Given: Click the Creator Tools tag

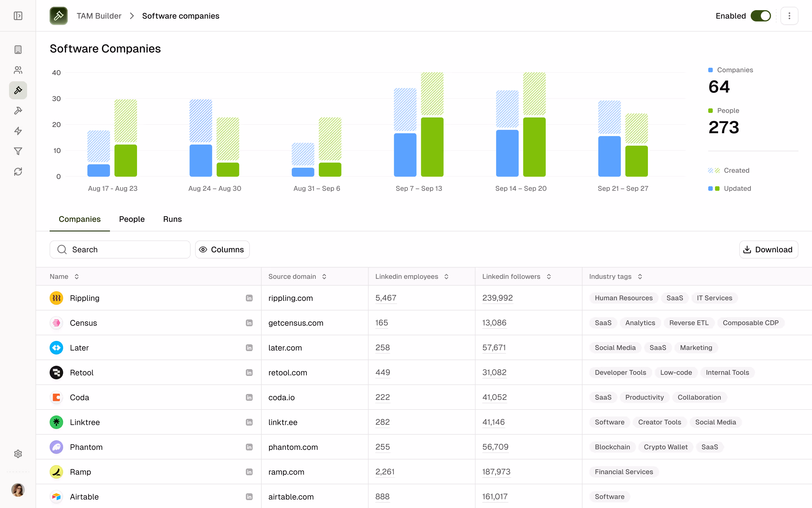Looking at the screenshot, I should pos(660,422).
